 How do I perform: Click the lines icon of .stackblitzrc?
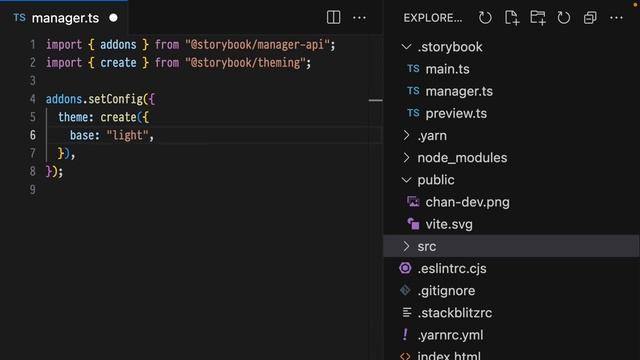pos(407,313)
